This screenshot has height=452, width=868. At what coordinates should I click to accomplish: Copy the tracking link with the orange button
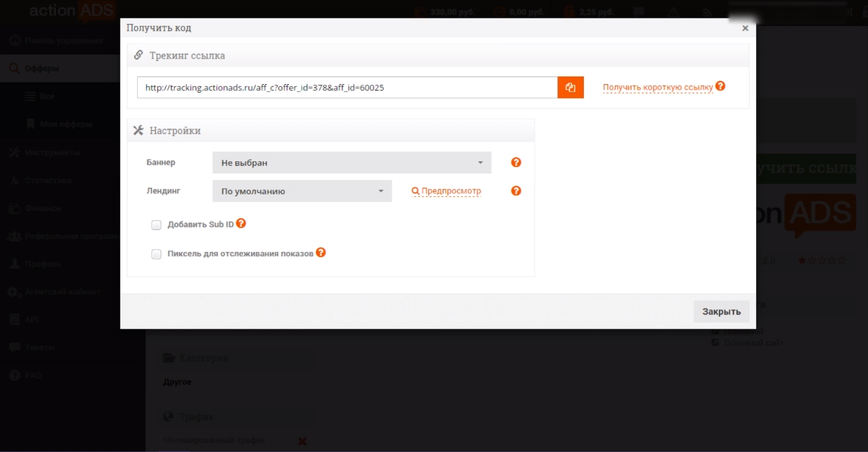tap(570, 87)
